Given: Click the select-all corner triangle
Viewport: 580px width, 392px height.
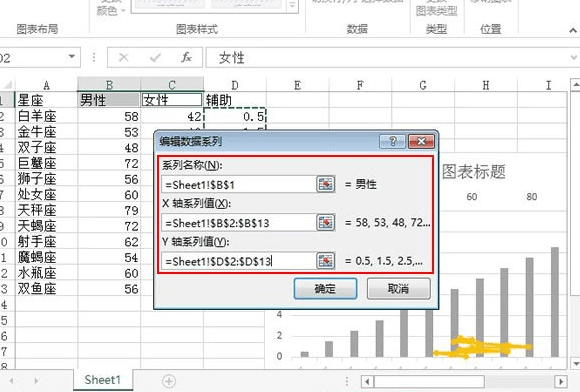Looking at the screenshot, I should tap(7, 85).
